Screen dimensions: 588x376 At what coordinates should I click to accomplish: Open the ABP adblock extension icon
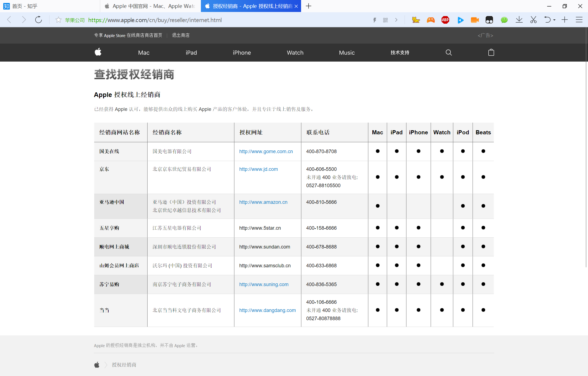pos(445,20)
